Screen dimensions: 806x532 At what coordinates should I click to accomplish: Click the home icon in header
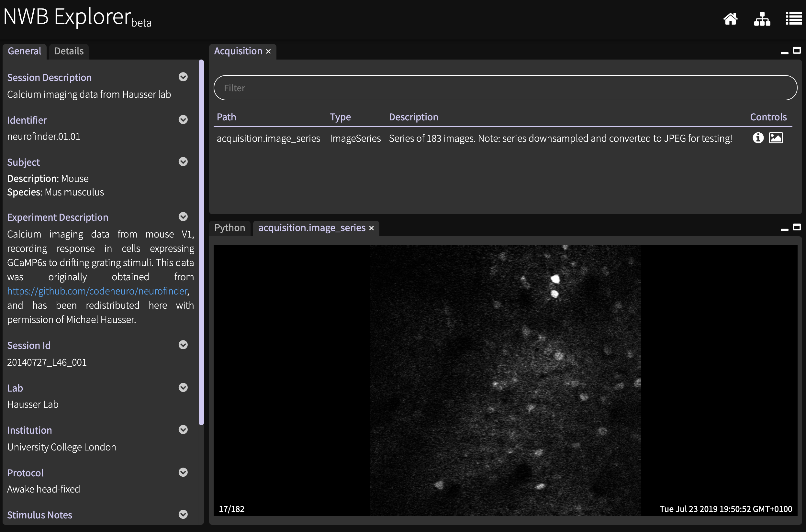730,19
